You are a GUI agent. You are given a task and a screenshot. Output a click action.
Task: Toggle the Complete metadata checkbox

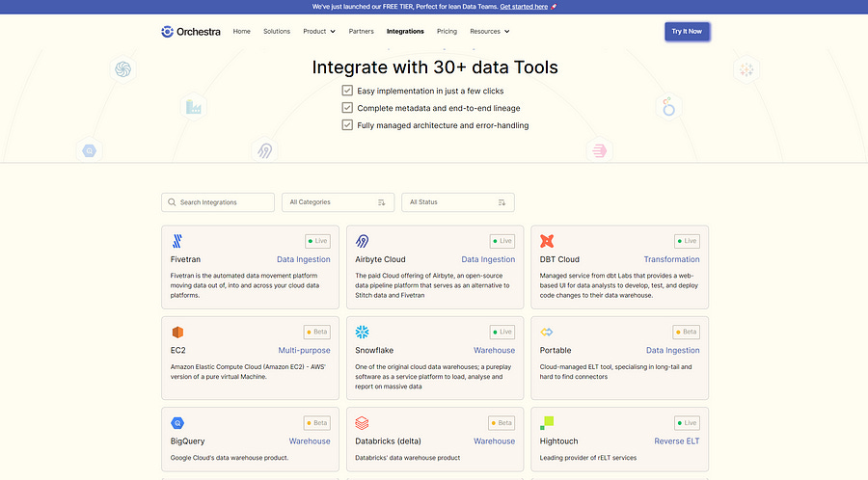pyautogui.click(x=347, y=107)
